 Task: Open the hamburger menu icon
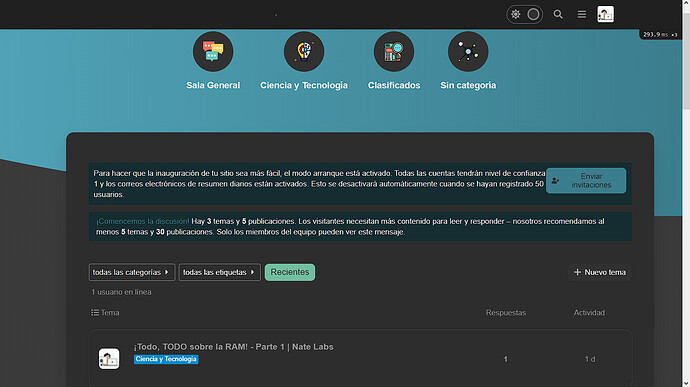[582, 14]
